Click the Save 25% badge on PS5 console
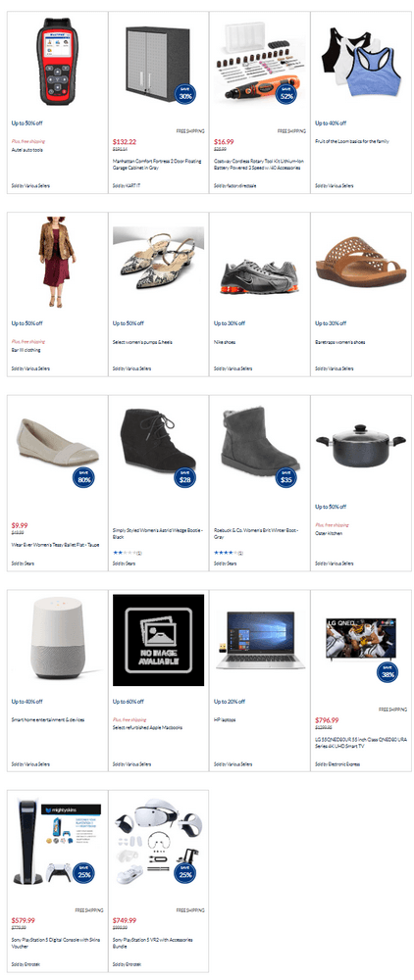Image resolution: width=414 pixels, height=980 pixels. (x=83, y=872)
